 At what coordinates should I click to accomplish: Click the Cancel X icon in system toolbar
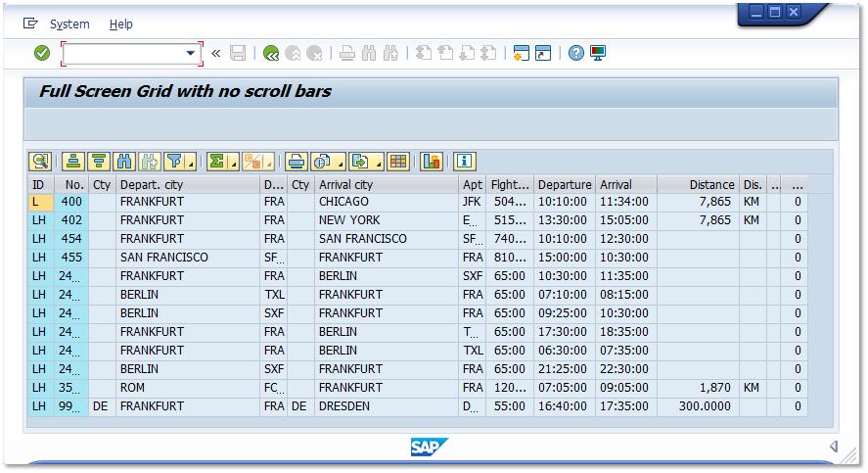tap(314, 53)
